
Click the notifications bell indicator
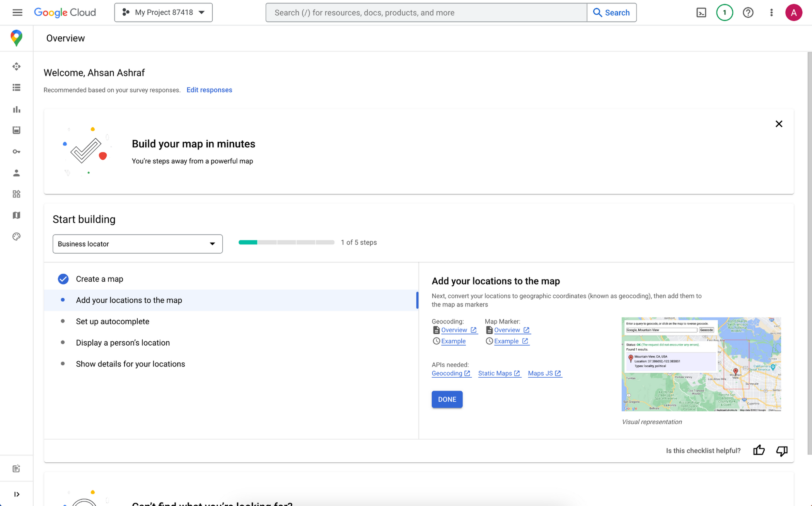coord(725,12)
